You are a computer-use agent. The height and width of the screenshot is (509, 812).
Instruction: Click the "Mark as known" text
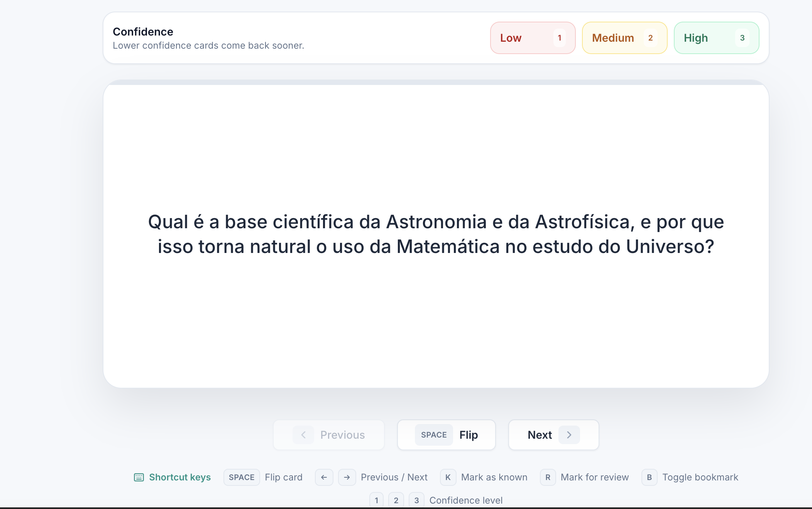[494, 477]
